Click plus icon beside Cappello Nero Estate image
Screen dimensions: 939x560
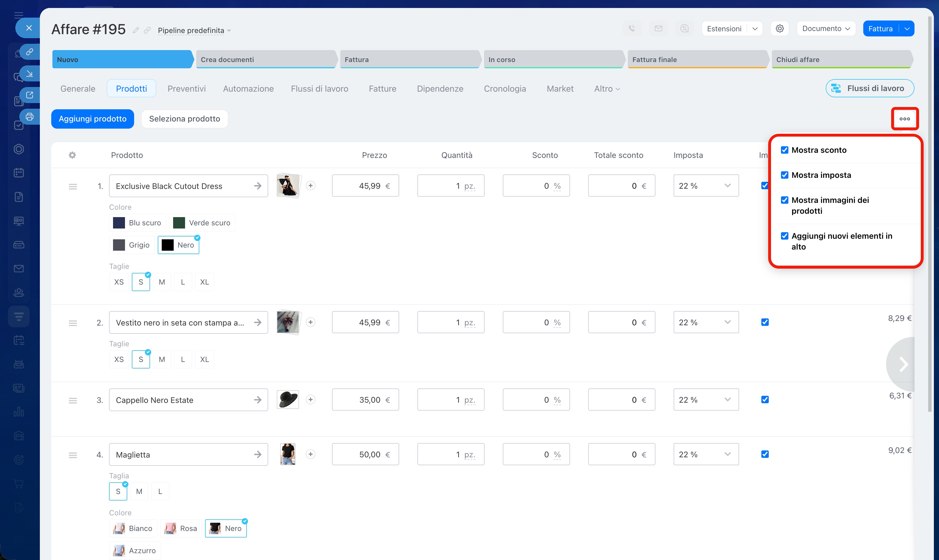[310, 400]
